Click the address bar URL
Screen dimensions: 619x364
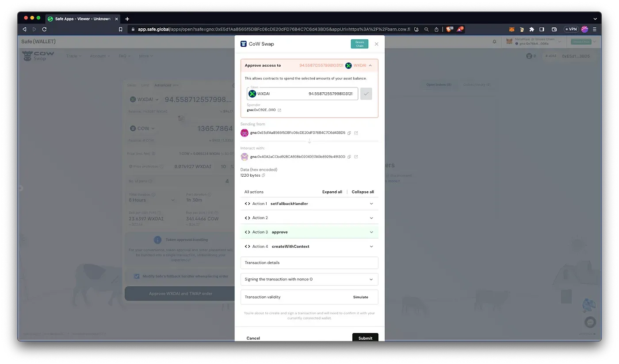[274, 29]
